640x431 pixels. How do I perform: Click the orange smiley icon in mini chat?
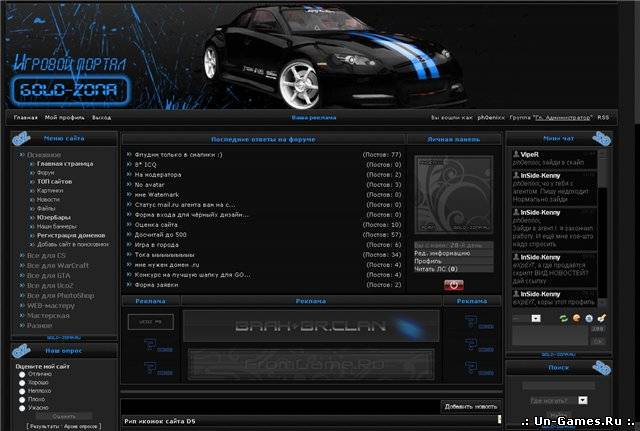pos(576,317)
